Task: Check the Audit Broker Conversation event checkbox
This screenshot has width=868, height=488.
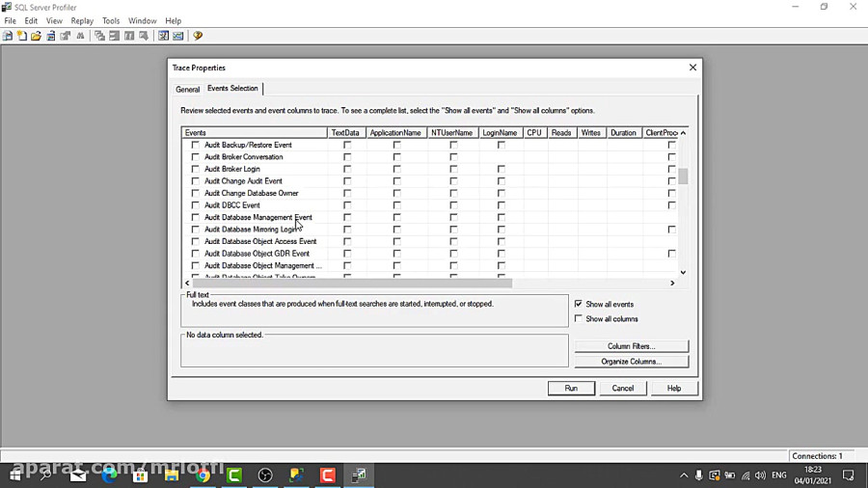Action: [196, 157]
